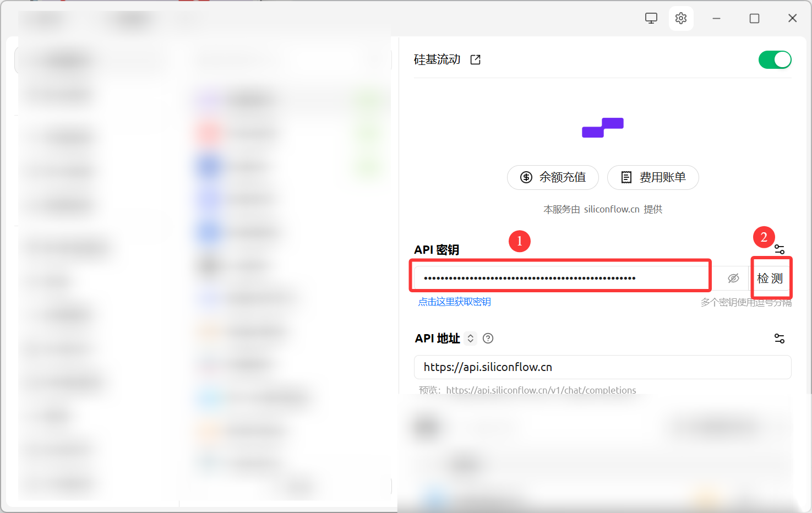The image size is (812, 513).
Task: Click the purple SiliconFlow logo
Action: tap(603, 127)
